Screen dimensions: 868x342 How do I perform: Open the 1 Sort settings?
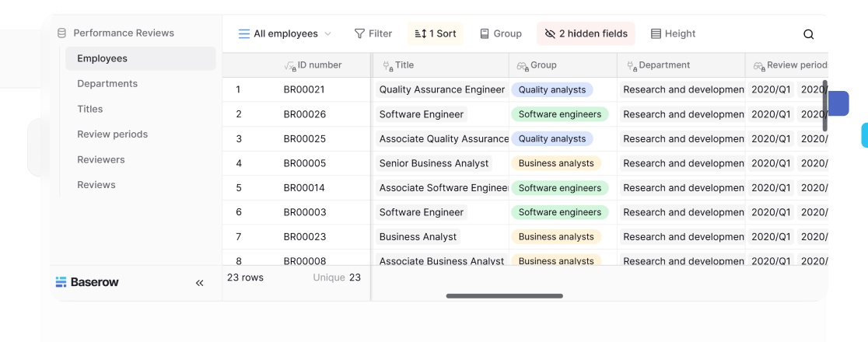435,33
